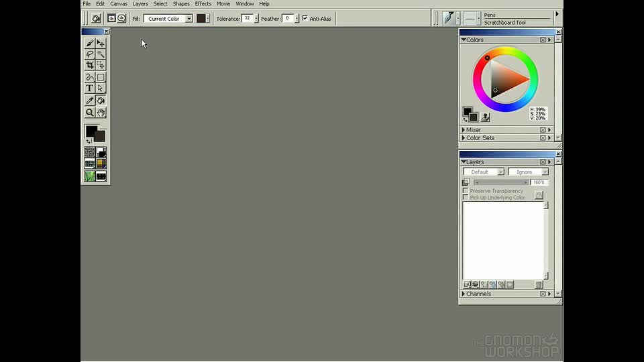This screenshot has width=644, height=362.
Task: Select the Text tool
Action: 89,88
